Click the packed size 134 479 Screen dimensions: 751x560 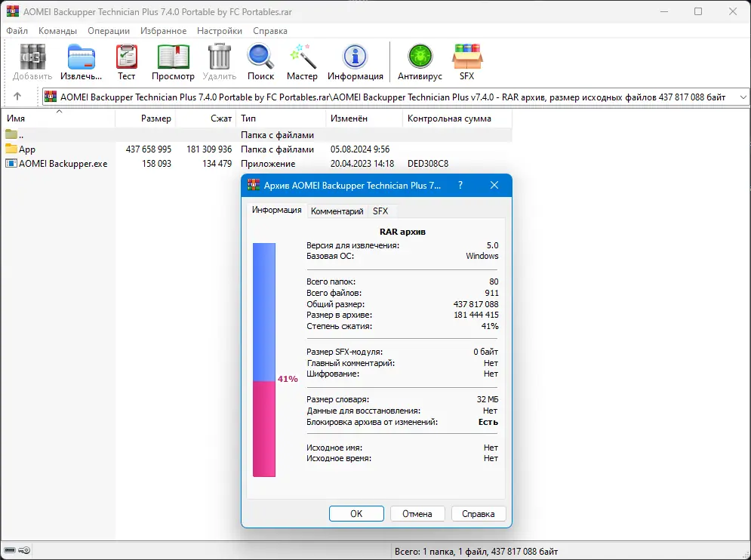pos(217,163)
